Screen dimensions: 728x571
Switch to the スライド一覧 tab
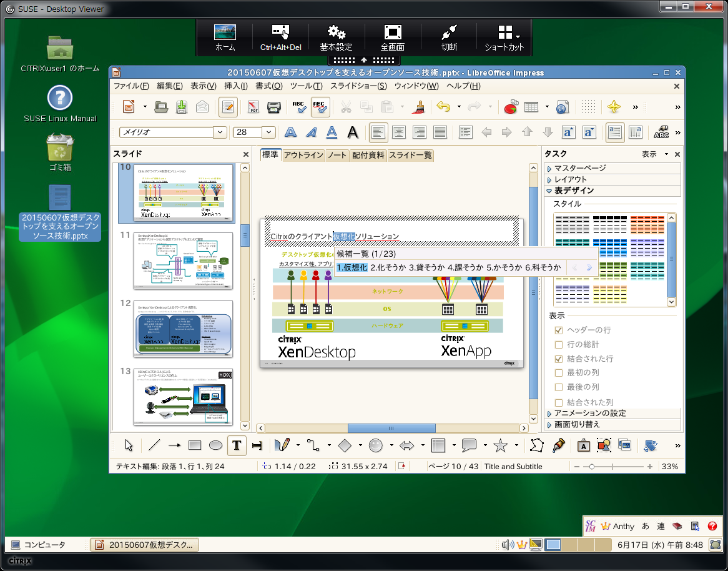click(x=410, y=155)
